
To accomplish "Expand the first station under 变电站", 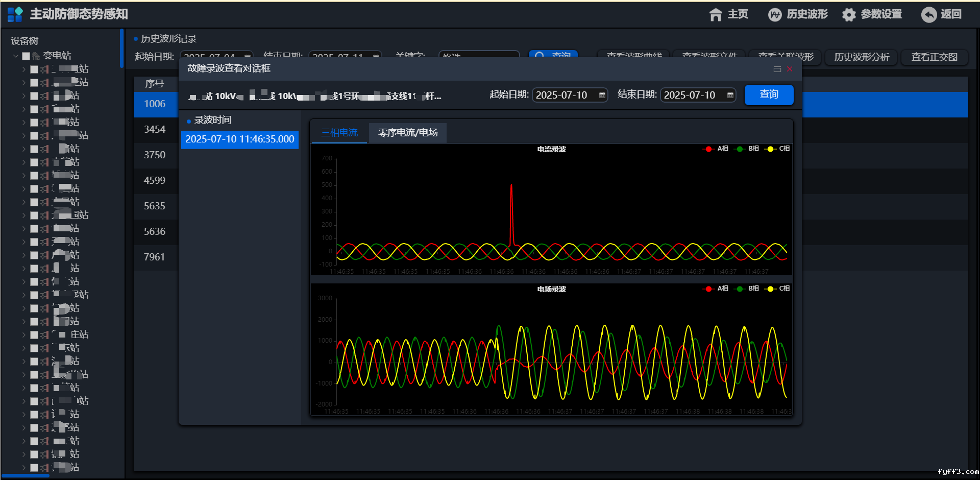I will click(x=23, y=69).
